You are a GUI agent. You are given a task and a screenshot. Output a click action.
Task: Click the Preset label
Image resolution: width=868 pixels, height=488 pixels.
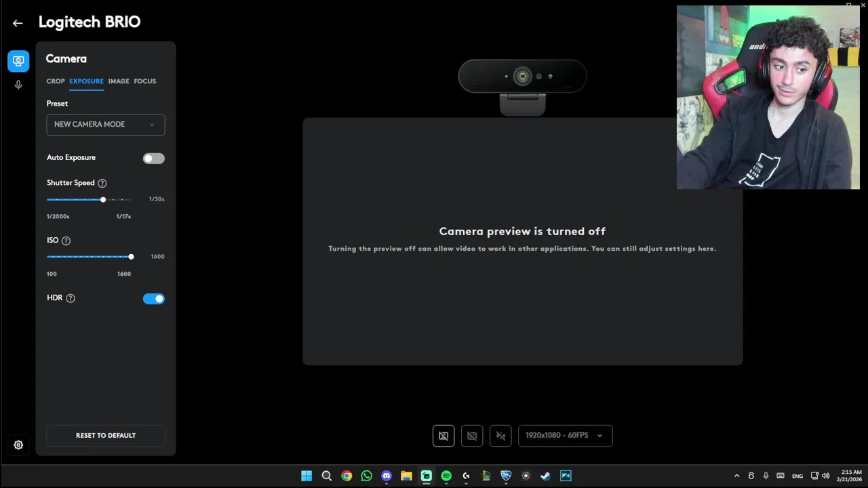tap(57, 104)
